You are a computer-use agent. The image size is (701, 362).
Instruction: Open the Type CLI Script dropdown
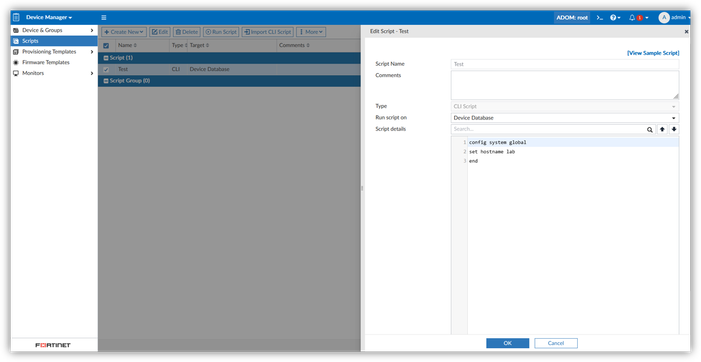click(565, 106)
